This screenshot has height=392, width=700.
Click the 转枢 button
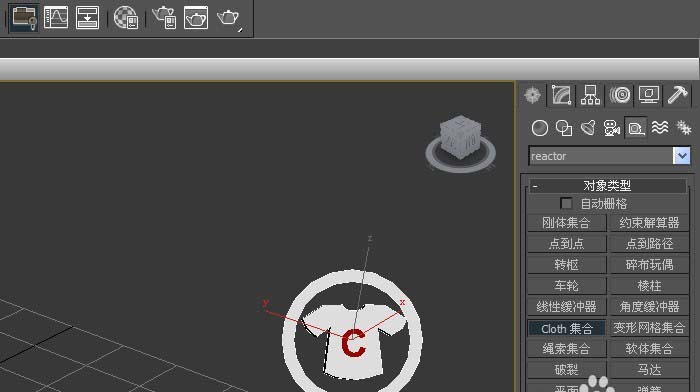pyautogui.click(x=566, y=265)
